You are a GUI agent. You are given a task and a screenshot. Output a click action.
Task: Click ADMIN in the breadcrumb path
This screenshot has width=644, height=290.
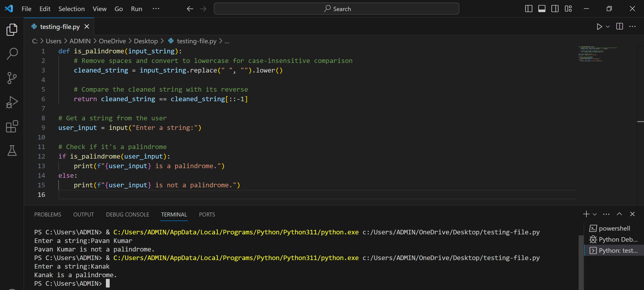click(80, 41)
